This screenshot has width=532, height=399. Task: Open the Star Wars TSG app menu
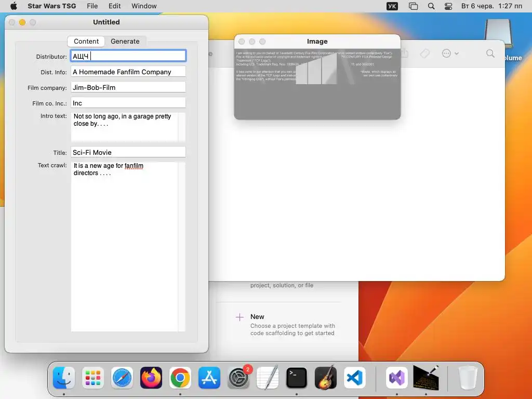(x=52, y=6)
